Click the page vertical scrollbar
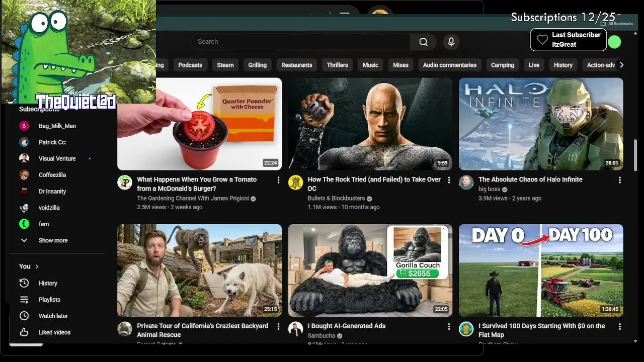Screen dimensions: 644x362 [x=635, y=155]
